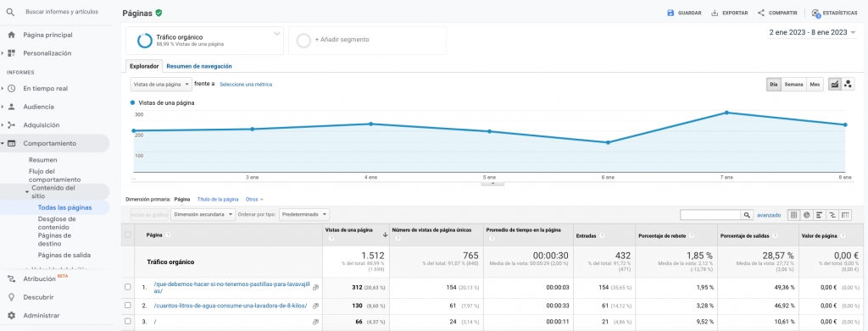Toggle the select-all checkbox in table header
868x331 pixels.
pyautogui.click(x=128, y=234)
